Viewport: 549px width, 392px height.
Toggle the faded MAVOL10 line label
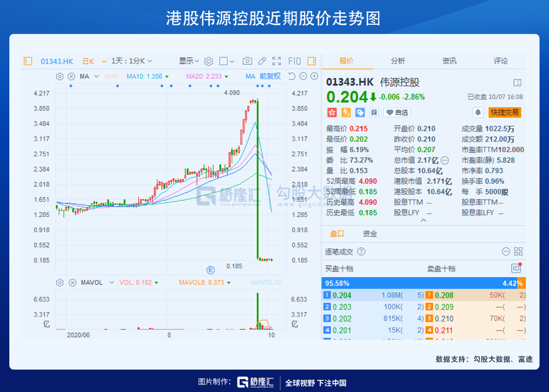[x=267, y=283]
